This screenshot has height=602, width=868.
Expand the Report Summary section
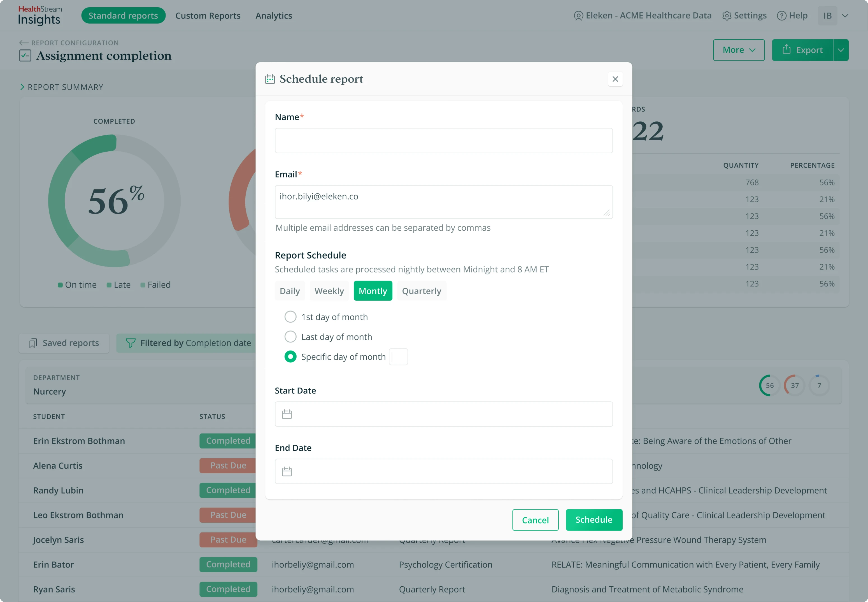click(x=23, y=87)
